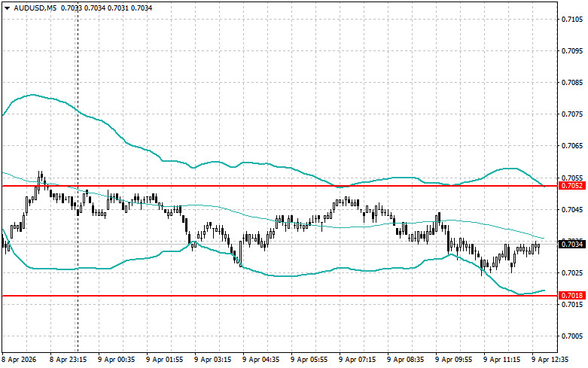Image resolution: width=588 pixels, height=368 pixels.
Task: Click the 9 Apr 09:55 time label
Action: coord(454,360)
